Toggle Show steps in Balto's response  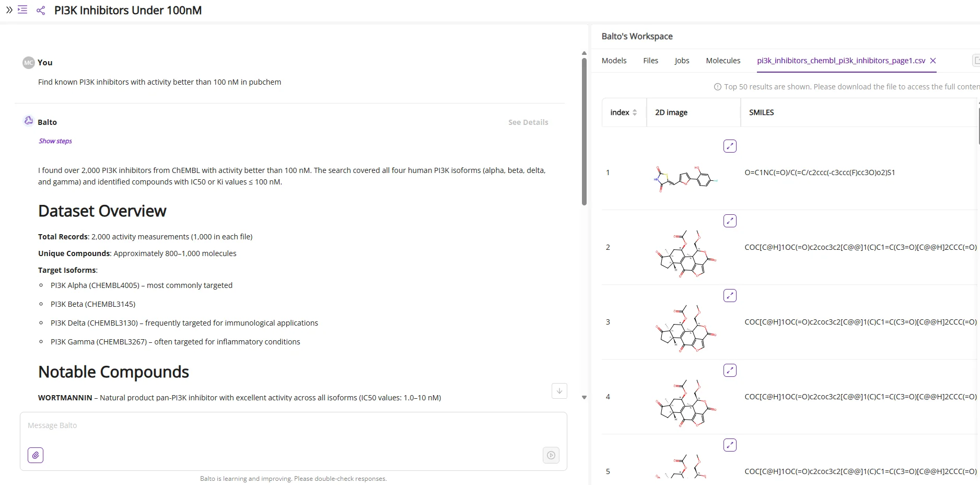(x=55, y=141)
